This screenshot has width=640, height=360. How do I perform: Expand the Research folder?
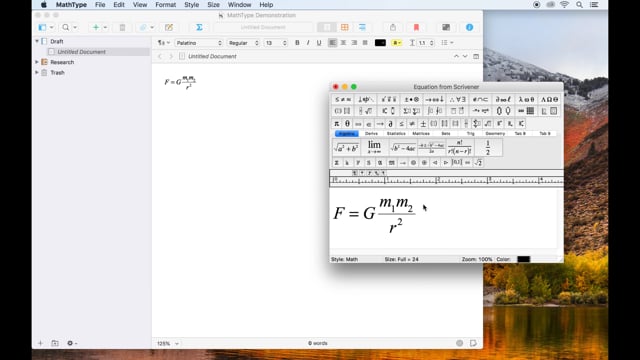coord(37,62)
